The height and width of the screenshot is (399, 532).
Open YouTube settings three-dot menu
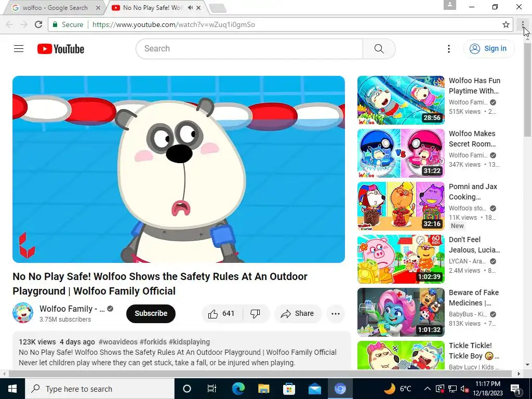click(448, 49)
